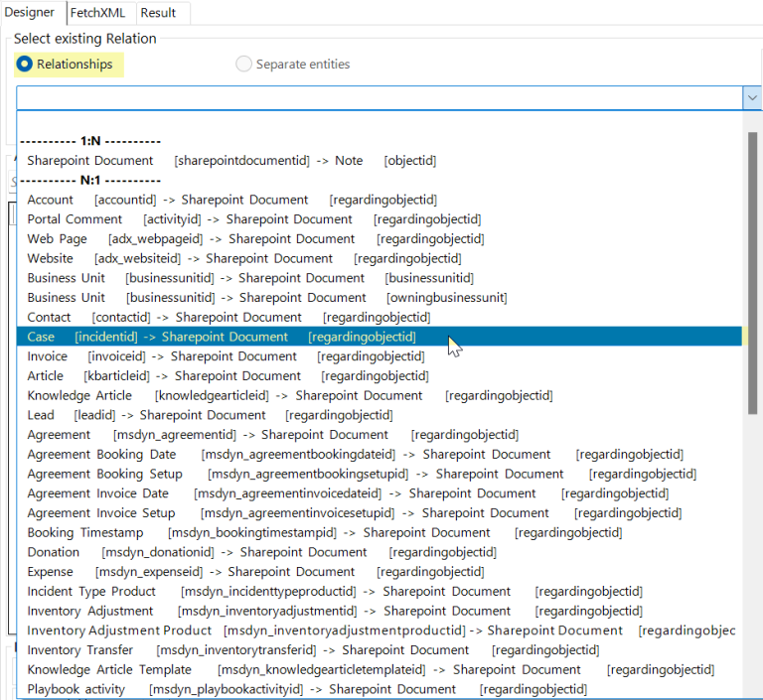The height and width of the screenshot is (700, 763).
Task: Pick Website [adx_websiteid] relation
Action: 380,258
